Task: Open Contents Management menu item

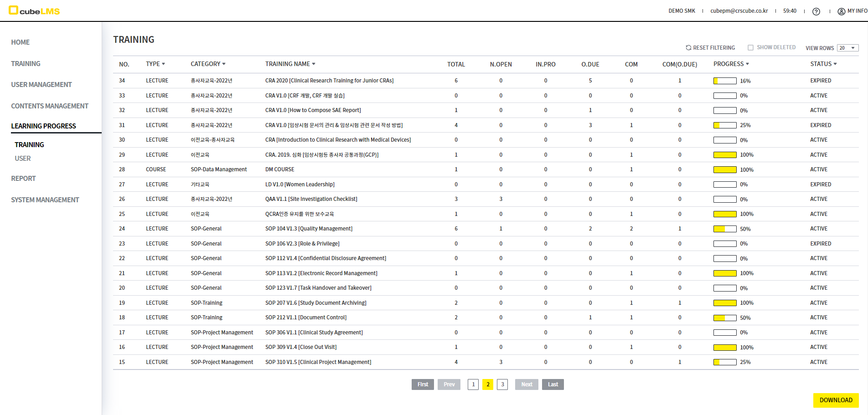Action: (50, 106)
